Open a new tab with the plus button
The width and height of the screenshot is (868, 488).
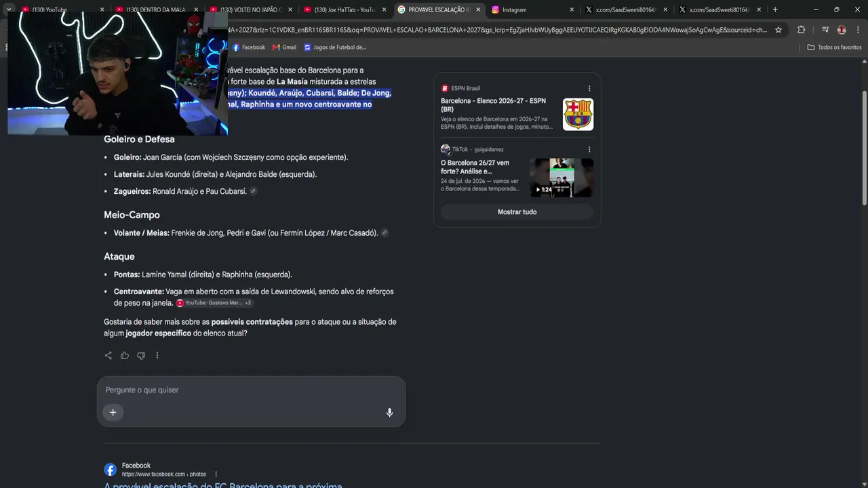pos(775,9)
